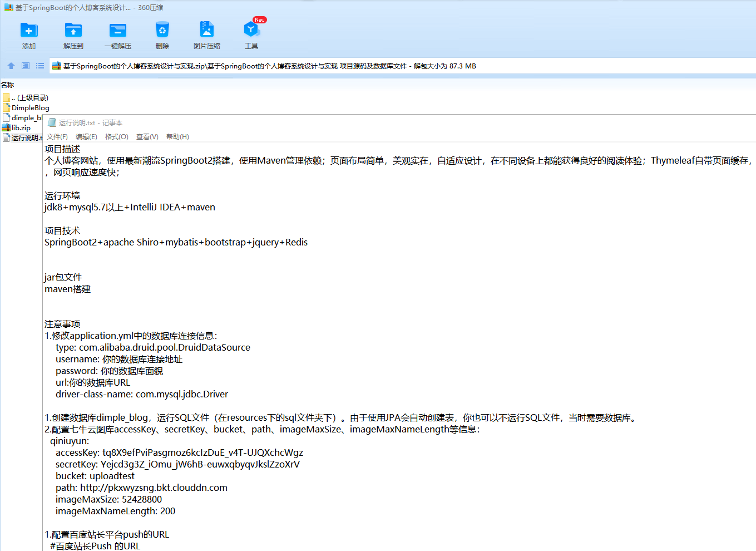Image resolution: width=756 pixels, height=551 pixels.
Task: Click the 一键解压 one-click extract icon
Action: click(118, 30)
